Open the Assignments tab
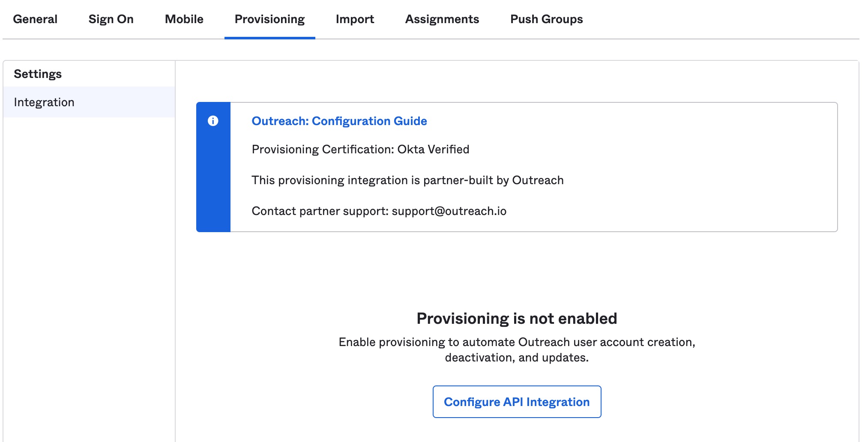Screen dimensions: 868x442 point(442,19)
